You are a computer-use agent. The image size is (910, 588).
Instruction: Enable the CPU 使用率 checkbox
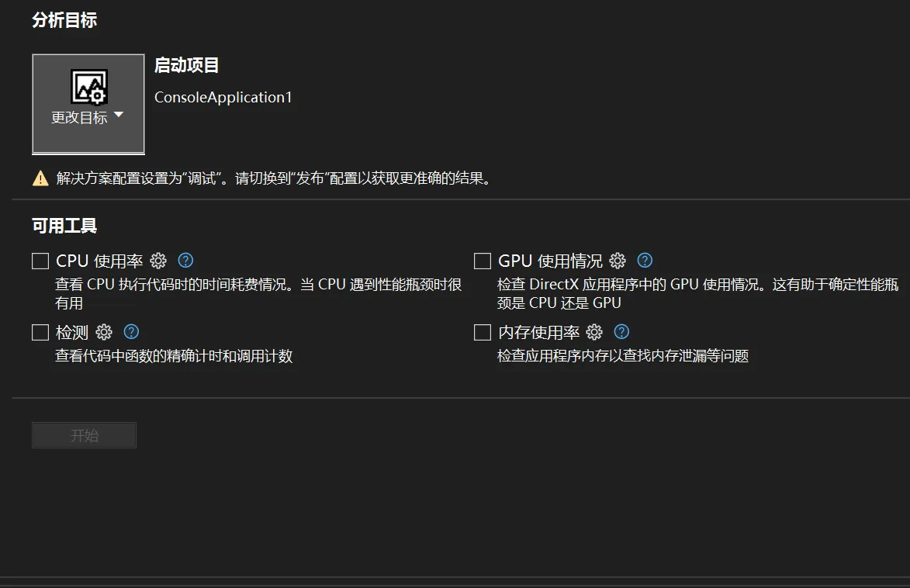tap(40, 261)
